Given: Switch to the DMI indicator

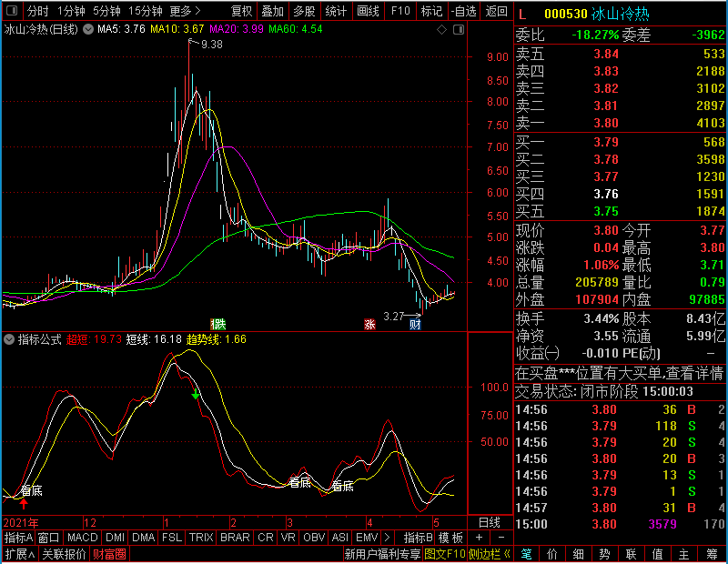Looking at the screenshot, I should (x=116, y=538).
